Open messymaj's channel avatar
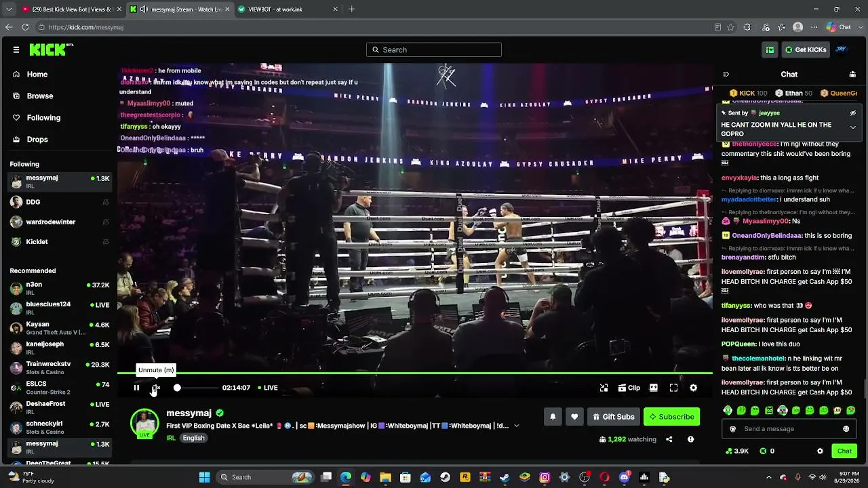Image resolution: width=868 pixels, height=488 pixels. click(x=144, y=423)
